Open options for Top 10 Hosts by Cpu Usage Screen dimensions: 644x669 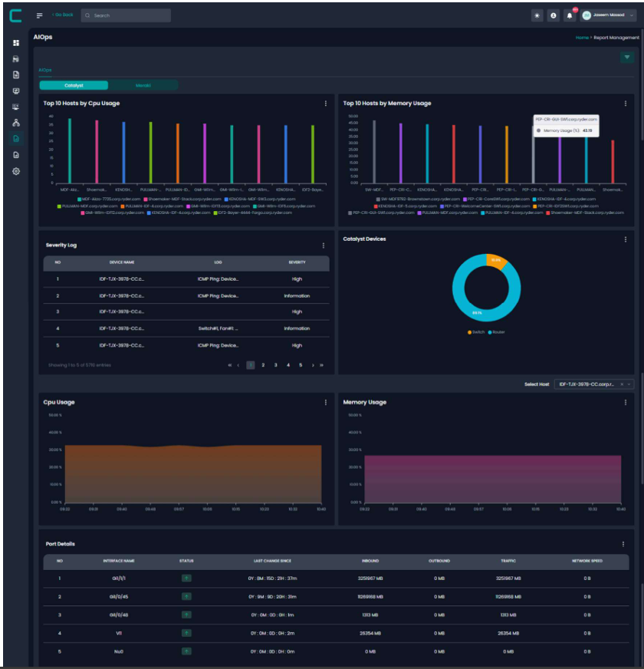click(x=326, y=104)
